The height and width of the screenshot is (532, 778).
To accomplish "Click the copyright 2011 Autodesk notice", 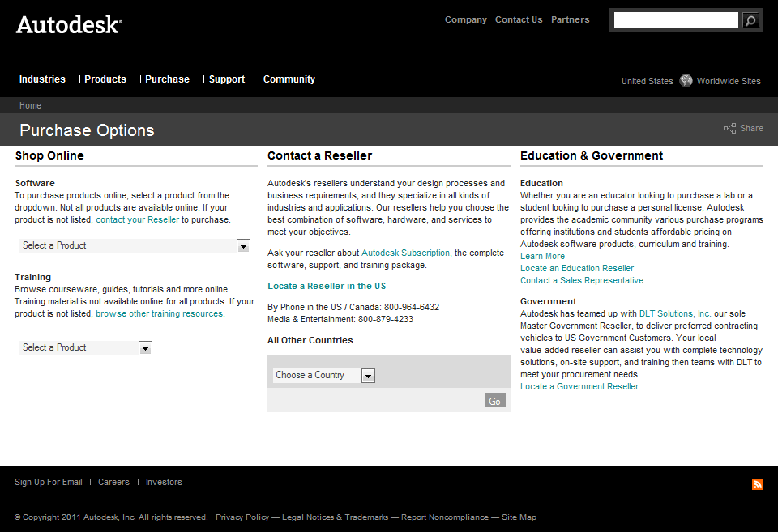I will tap(111, 517).
